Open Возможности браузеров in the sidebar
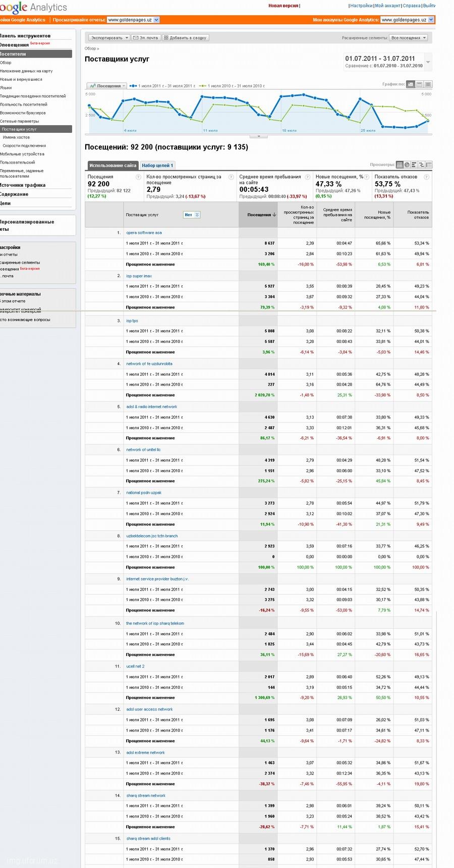 (23, 113)
